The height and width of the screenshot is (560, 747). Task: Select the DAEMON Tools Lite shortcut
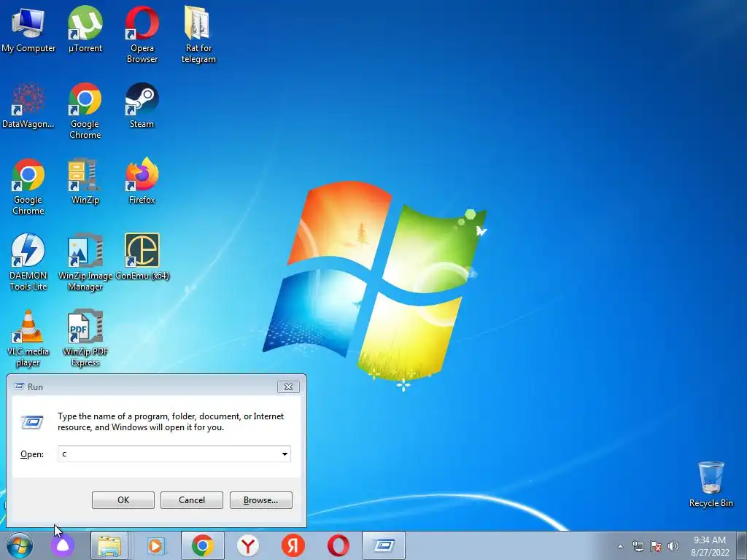[28, 262]
